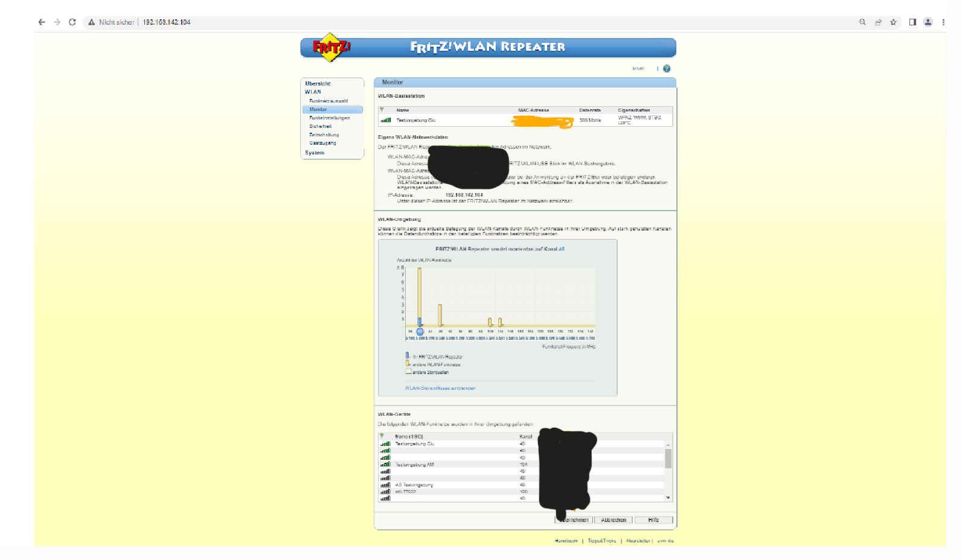Open the Sicherheit submenu item

(320, 127)
